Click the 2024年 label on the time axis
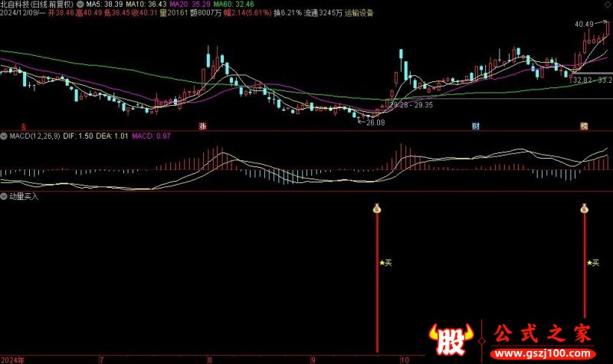 point(12,359)
